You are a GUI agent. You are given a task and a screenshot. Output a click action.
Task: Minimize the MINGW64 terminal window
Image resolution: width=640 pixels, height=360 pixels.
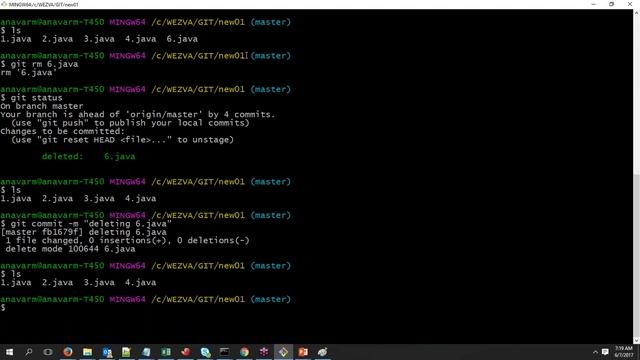(593, 4)
